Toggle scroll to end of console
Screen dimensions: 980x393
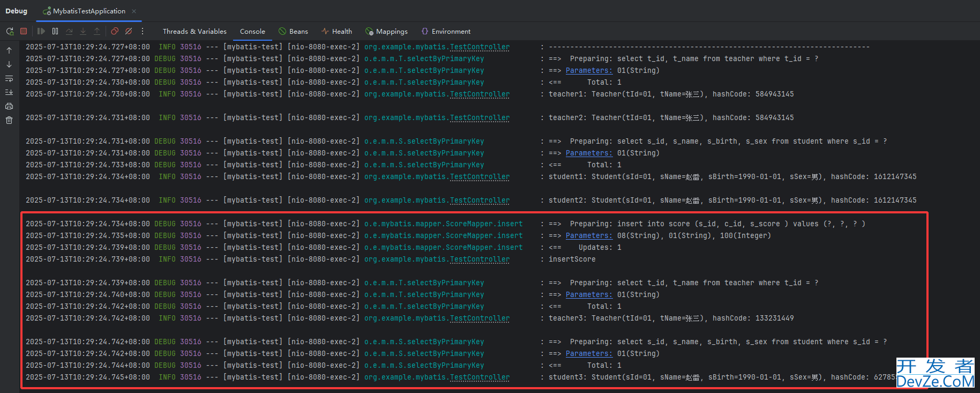click(9, 92)
